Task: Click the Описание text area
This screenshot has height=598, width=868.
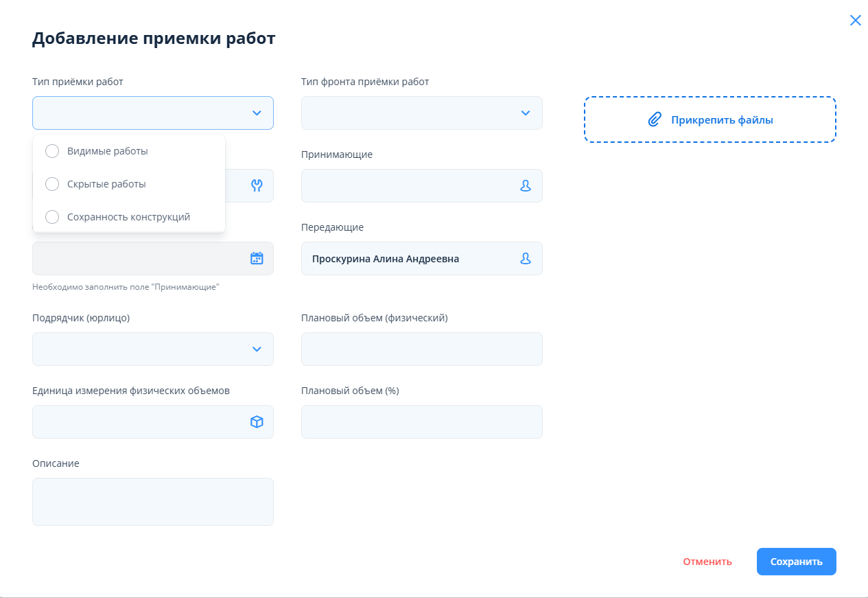Action: coord(152,502)
